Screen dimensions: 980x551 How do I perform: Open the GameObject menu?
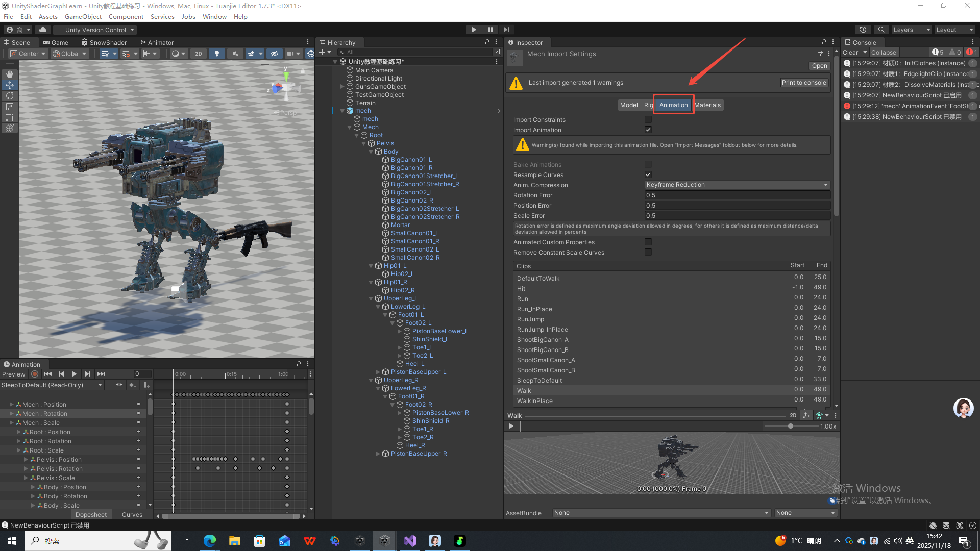83,17
